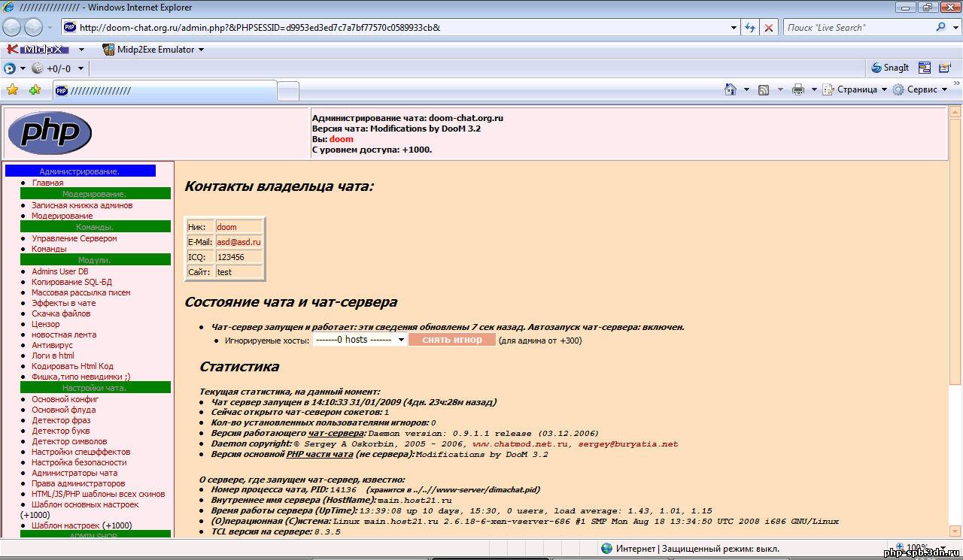Click the Live Search magnifier icon
The image size is (963, 560).
pos(940,28)
